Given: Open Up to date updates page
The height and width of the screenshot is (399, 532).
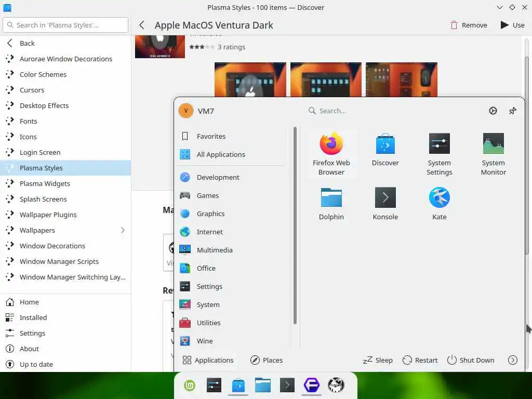Looking at the screenshot, I should pos(65,364).
